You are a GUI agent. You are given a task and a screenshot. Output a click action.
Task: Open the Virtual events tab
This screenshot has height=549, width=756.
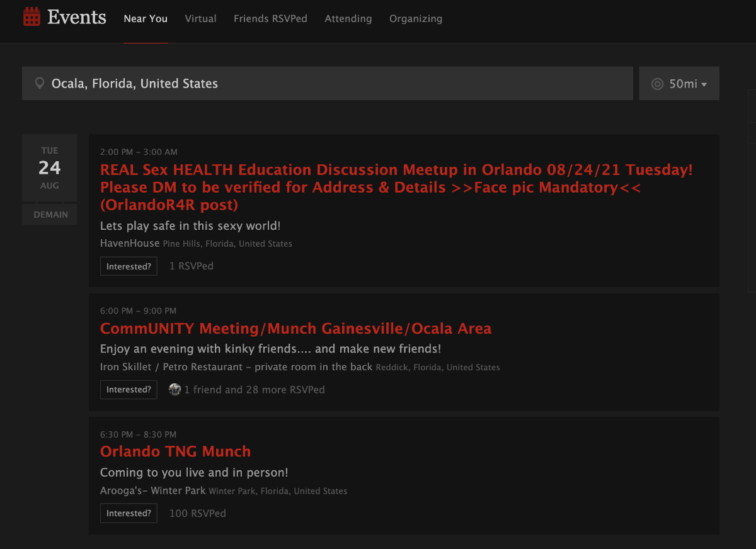(x=200, y=19)
